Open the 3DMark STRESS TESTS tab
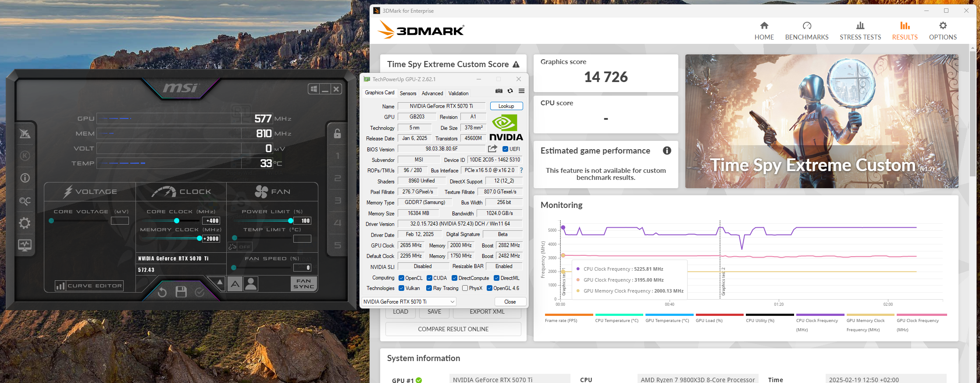980x383 pixels. tap(860, 31)
